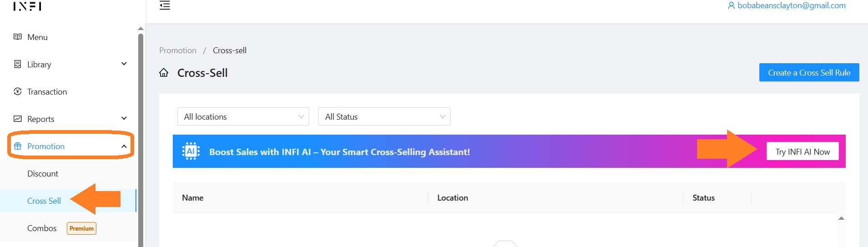Open the All Status dropdown
The width and height of the screenshot is (868, 247).
click(384, 116)
